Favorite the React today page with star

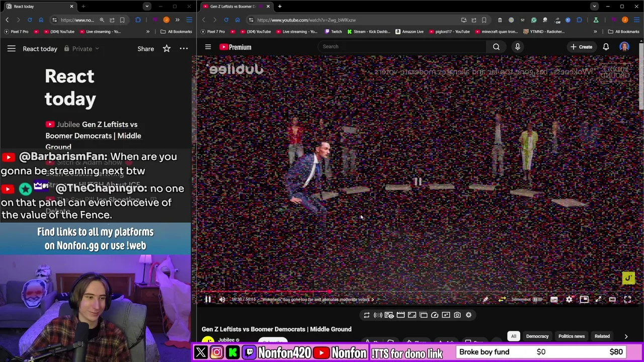(x=167, y=49)
